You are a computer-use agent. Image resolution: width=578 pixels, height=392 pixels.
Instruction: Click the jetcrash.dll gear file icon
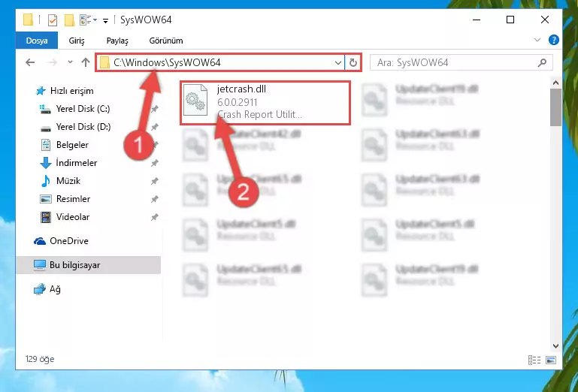[x=195, y=101]
